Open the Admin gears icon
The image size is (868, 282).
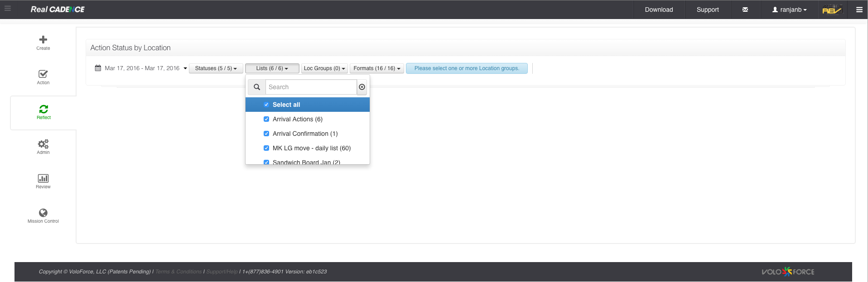[x=43, y=144]
